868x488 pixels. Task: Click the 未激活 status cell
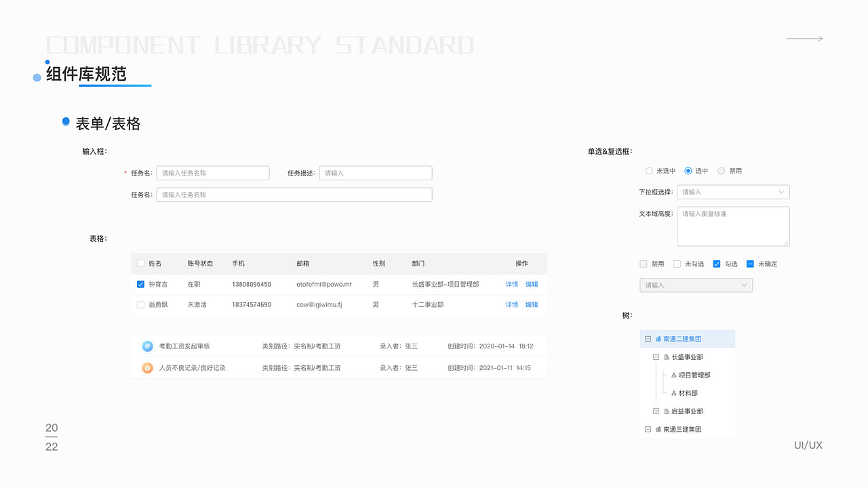click(197, 305)
